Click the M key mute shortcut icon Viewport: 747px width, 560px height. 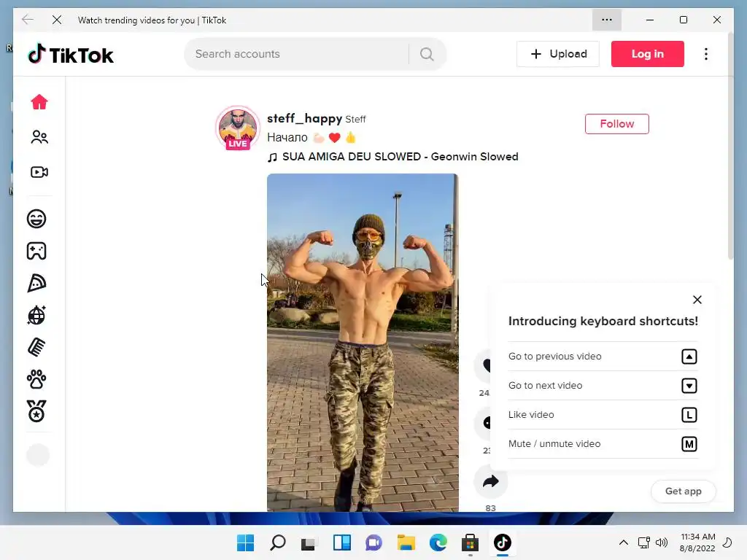tap(689, 444)
